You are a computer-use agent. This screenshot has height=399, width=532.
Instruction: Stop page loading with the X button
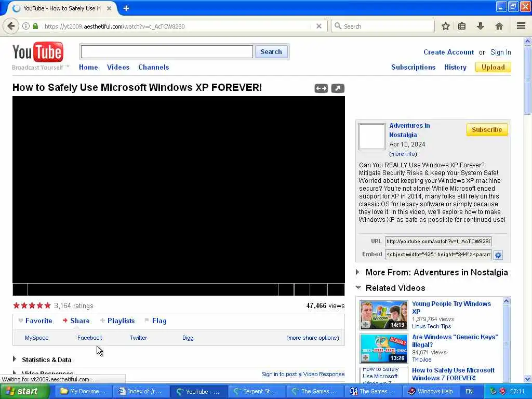[x=319, y=26]
